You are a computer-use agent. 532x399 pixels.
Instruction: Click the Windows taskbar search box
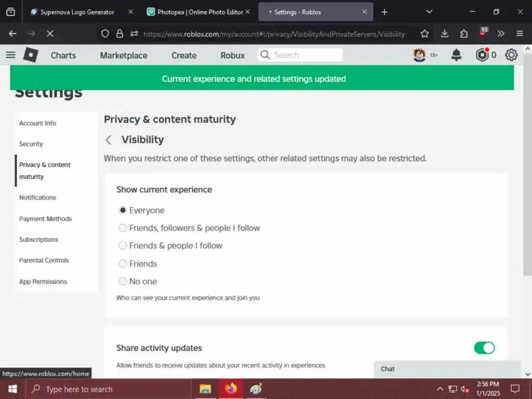(x=109, y=389)
